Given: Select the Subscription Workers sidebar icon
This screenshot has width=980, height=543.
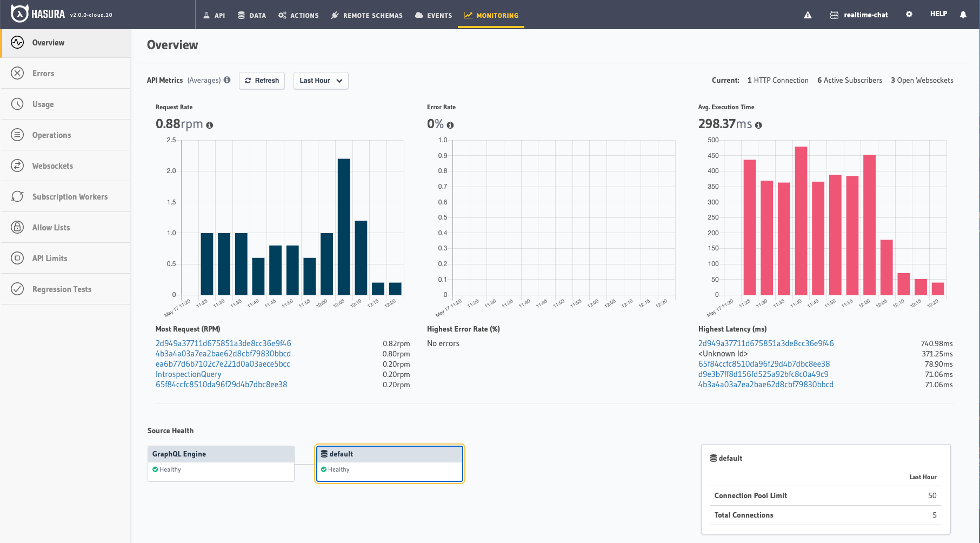Looking at the screenshot, I should click(18, 196).
